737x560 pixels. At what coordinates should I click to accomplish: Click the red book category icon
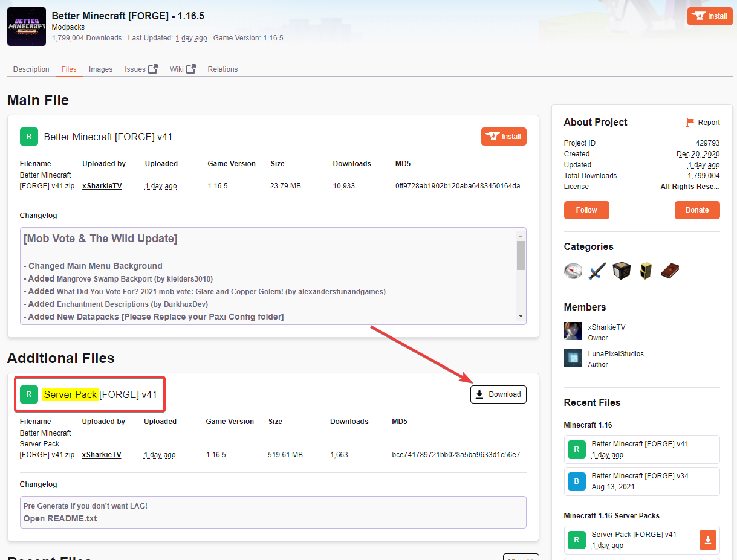(x=670, y=270)
